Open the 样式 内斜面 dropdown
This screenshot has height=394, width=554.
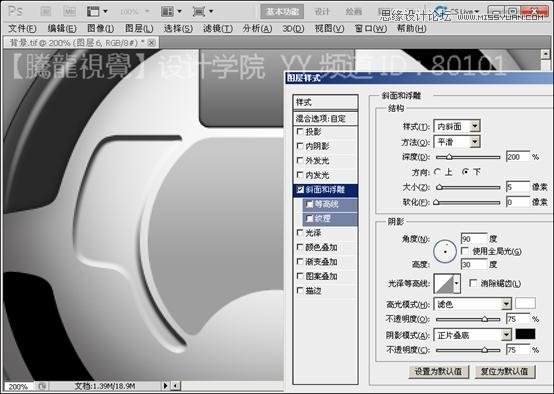coord(457,126)
